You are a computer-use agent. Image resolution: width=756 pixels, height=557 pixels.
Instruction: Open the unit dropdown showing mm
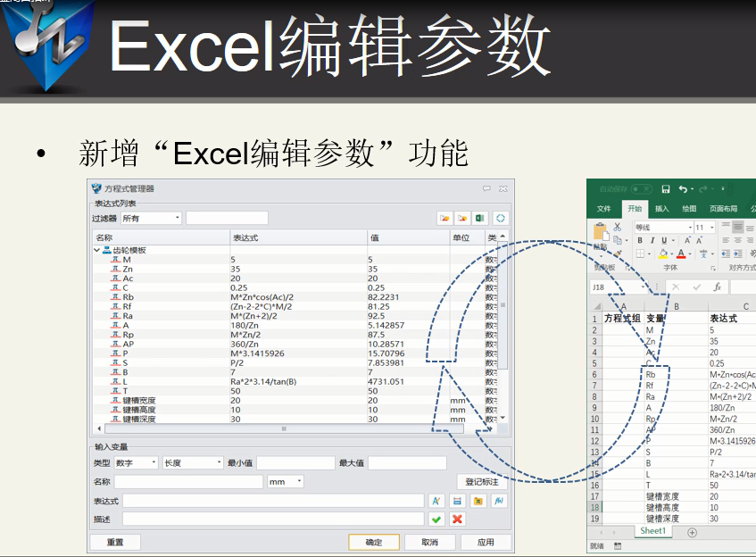[286, 481]
